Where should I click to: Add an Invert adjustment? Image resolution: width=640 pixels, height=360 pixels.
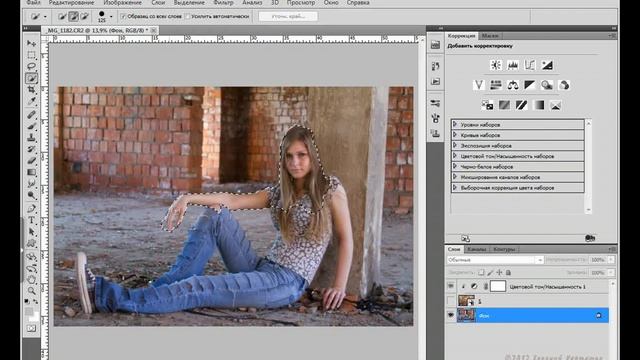[487, 105]
